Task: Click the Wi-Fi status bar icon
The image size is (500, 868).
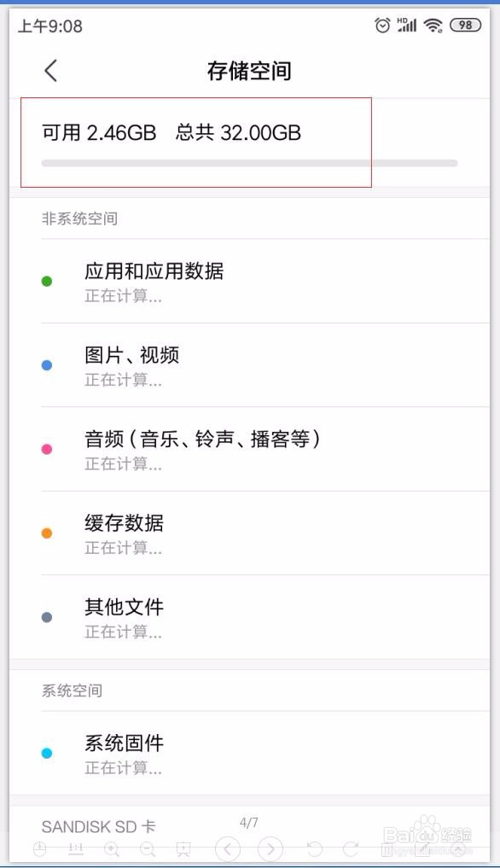Action: point(433,26)
